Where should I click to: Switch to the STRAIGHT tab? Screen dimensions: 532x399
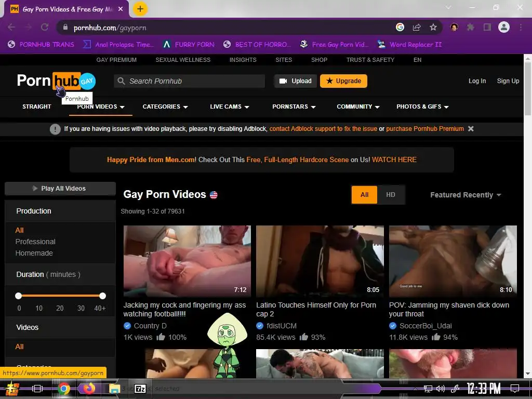37,107
